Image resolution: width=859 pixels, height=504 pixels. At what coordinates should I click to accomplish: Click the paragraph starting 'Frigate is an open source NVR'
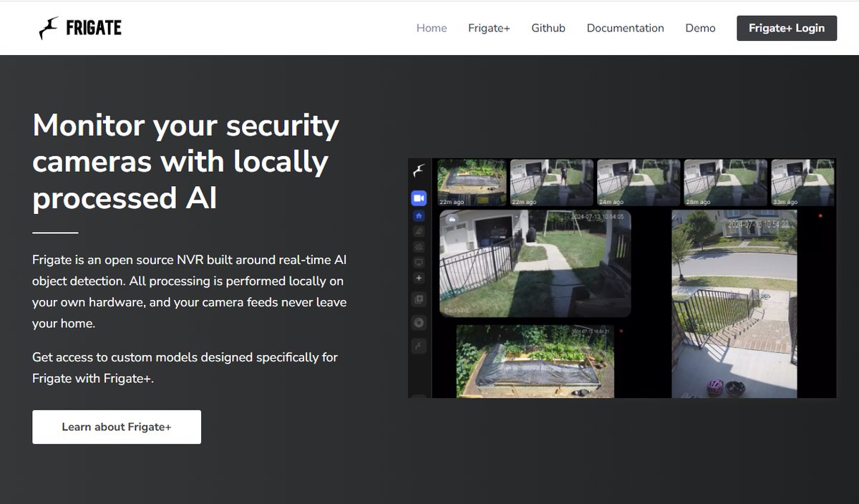point(190,291)
